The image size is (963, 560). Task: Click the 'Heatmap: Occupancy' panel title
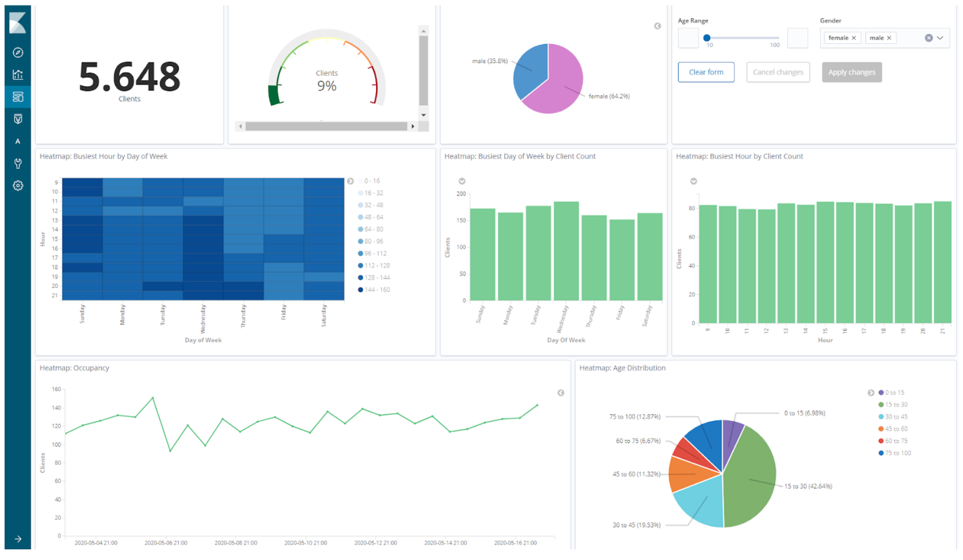point(75,368)
